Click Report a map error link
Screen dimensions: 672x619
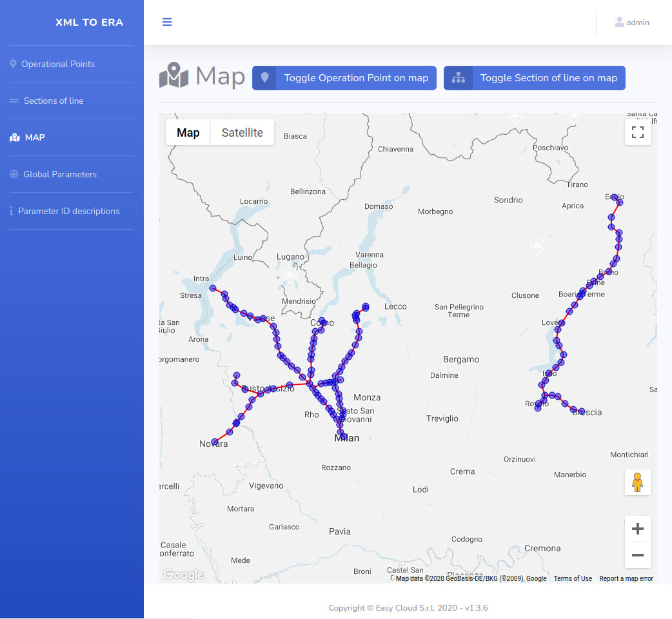coord(626,578)
